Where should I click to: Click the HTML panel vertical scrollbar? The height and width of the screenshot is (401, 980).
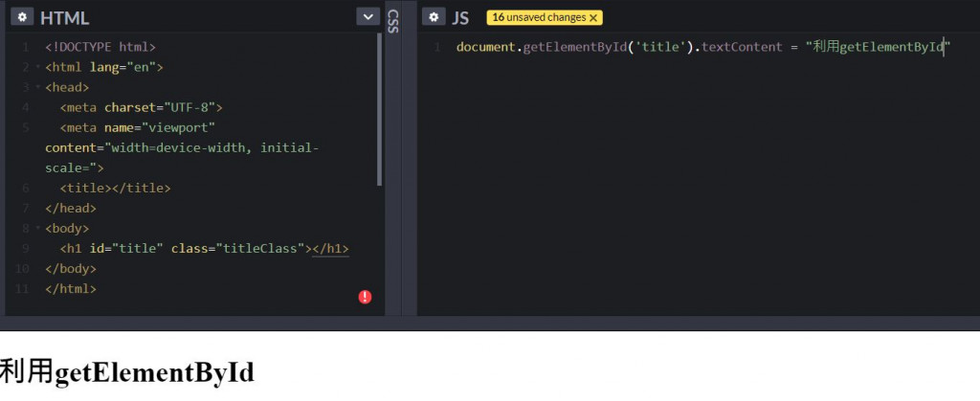click(x=379, y=109)
